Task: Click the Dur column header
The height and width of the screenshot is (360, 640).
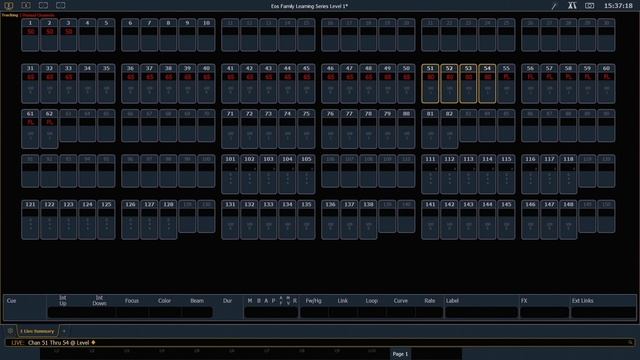Action: (x=227, y=300)
